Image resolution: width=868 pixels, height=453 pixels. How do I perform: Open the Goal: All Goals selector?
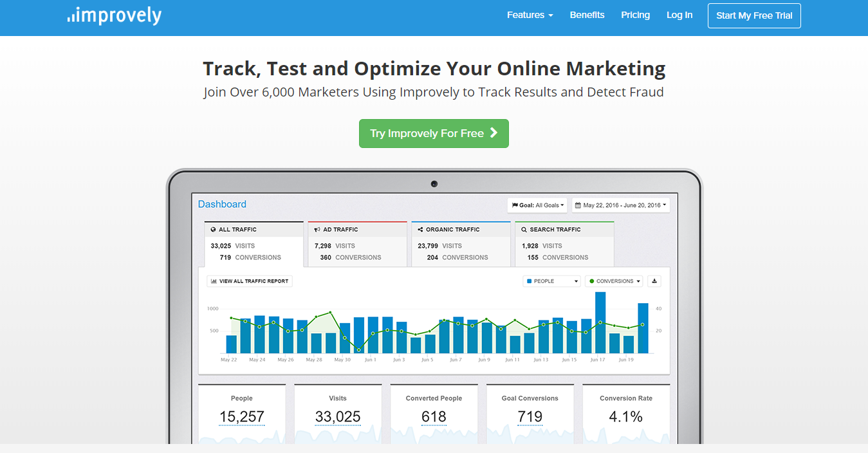click(x=537, y=205)
